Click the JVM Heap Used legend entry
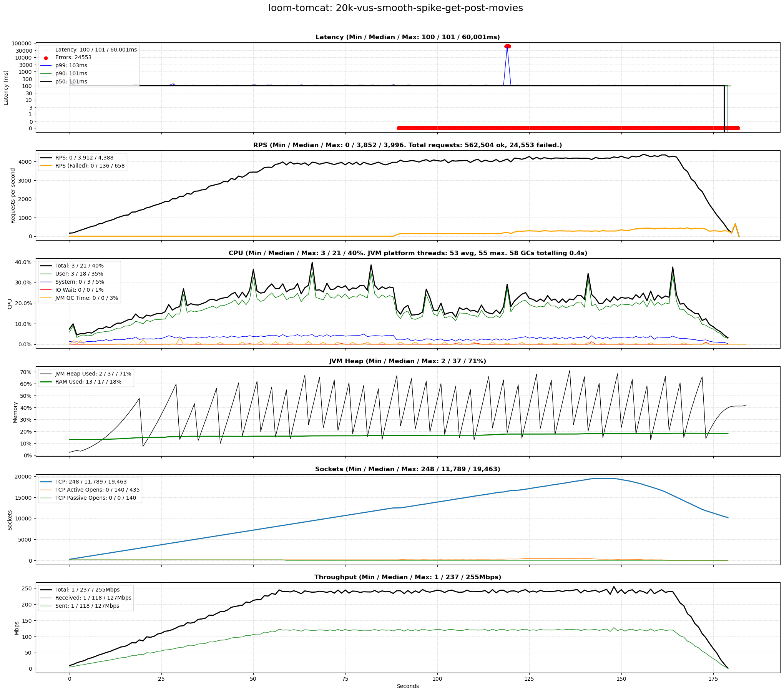The image size is (784, 693). (93, 374)
